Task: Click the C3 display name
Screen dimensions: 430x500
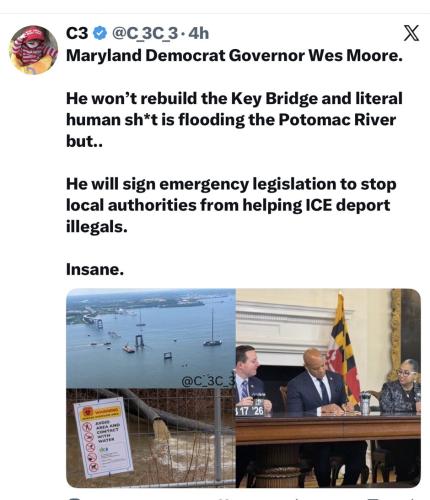Action: 77,33
